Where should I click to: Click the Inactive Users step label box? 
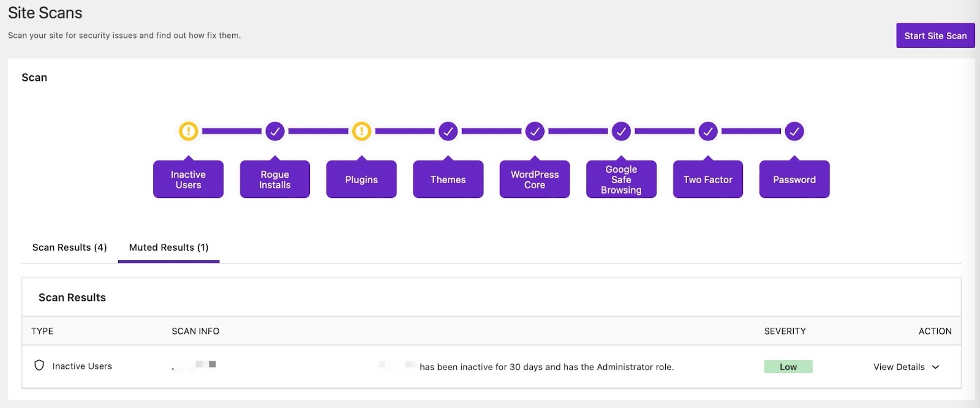(x=188, y=179)
